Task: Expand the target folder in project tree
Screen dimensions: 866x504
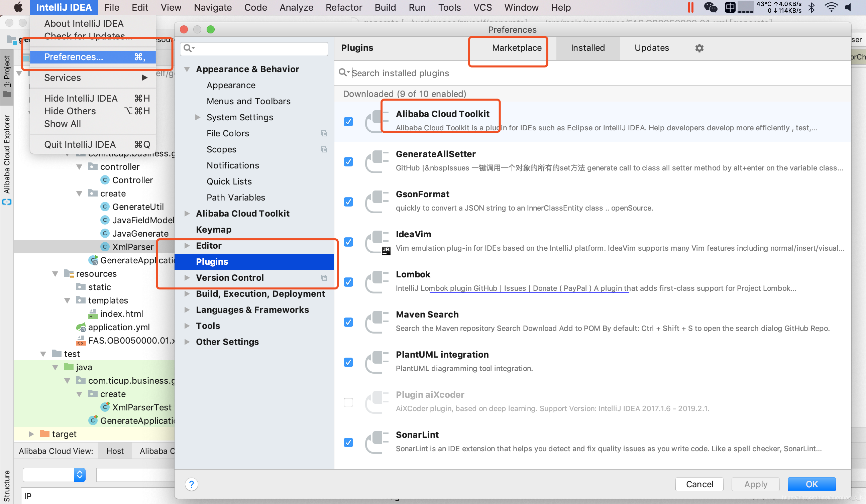Action: tap(31, 434)
